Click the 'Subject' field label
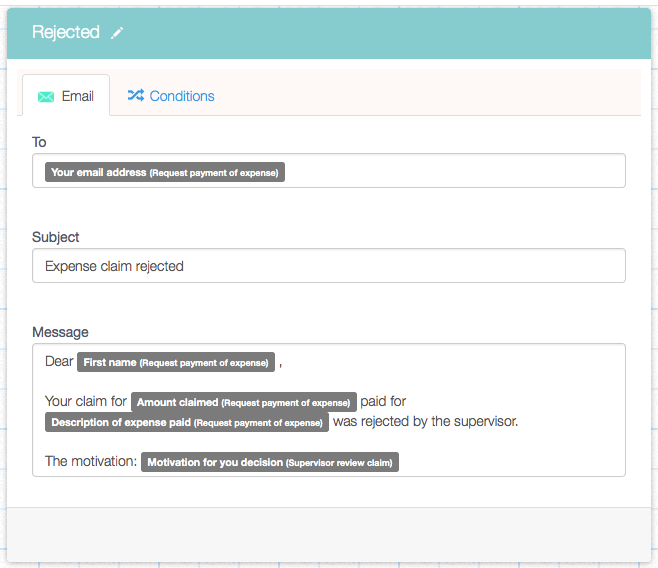Viewport: 658px width, 568px height. 55,237
